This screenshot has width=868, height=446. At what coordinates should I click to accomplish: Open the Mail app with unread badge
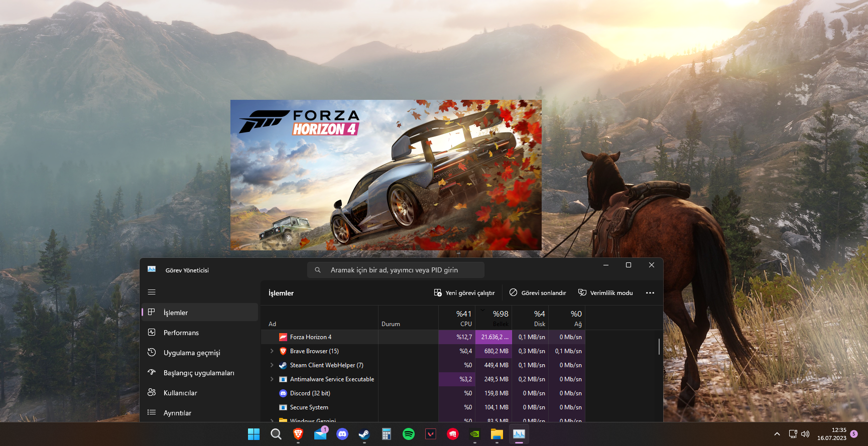click(320, 434)
